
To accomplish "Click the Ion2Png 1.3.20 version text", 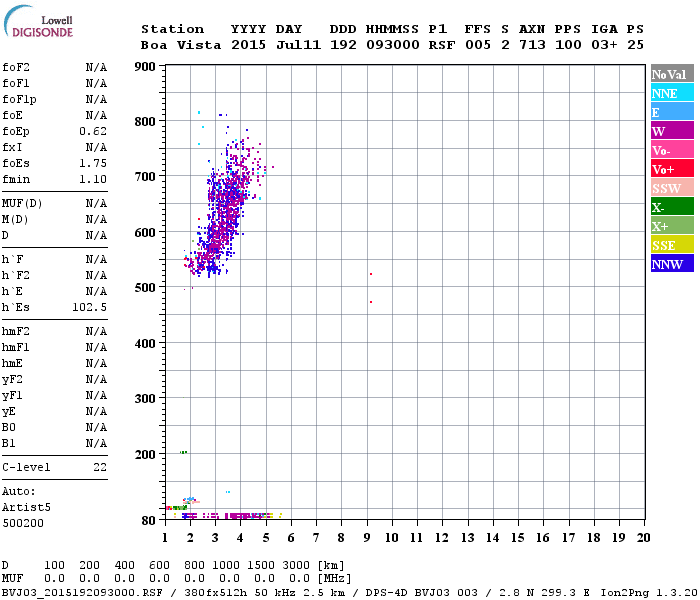I will coord(649,593).
